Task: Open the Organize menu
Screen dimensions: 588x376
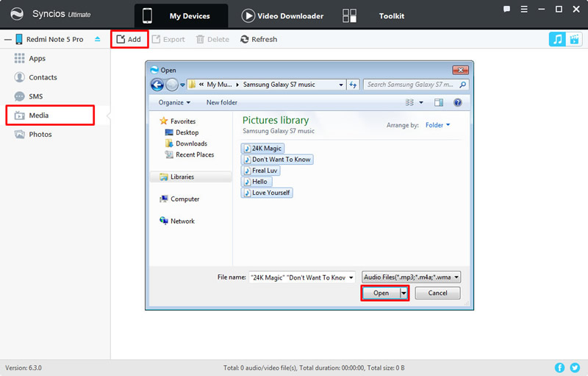Action: pyautogui.click(x=174, y=102)
